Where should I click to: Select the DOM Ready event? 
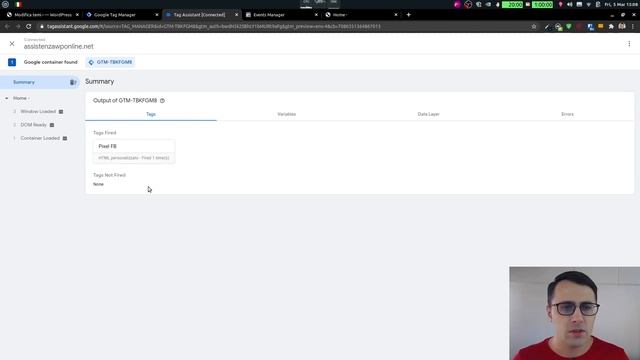click(33, 125)
